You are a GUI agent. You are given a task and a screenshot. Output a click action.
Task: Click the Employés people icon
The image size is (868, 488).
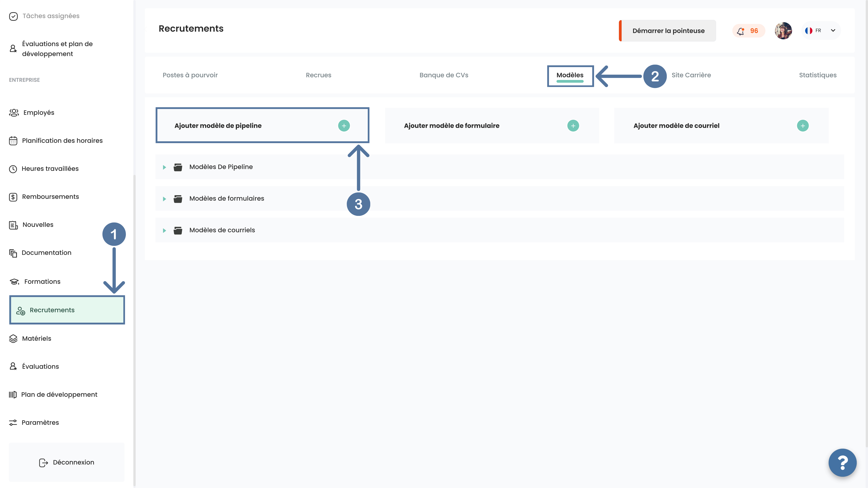[14, 112]
